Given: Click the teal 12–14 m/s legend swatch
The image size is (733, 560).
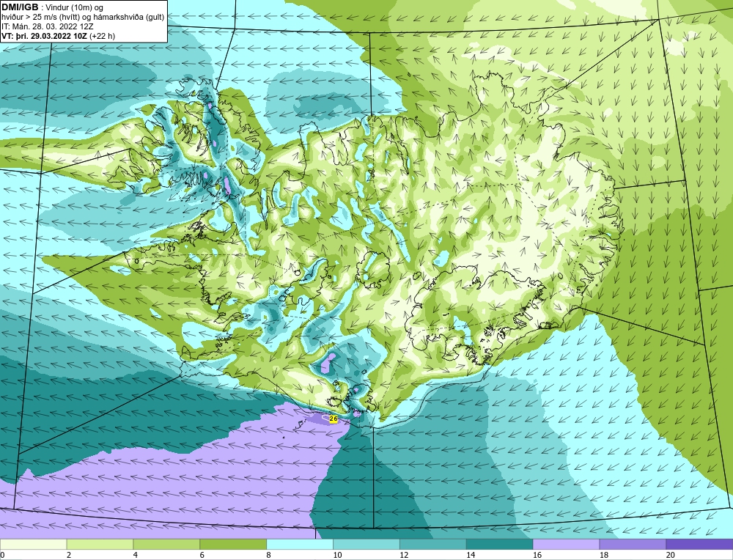Looking at the screenshot, I should pos(433,544).
